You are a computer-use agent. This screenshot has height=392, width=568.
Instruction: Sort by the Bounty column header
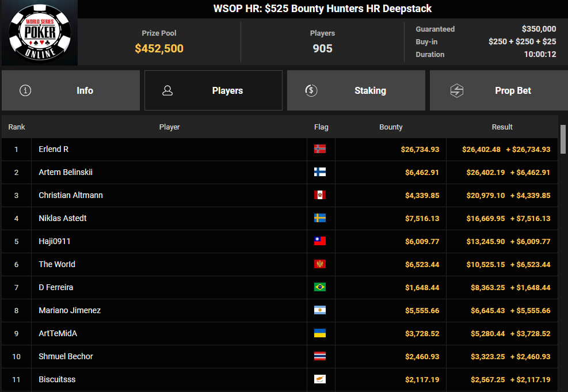coord(391,127)
